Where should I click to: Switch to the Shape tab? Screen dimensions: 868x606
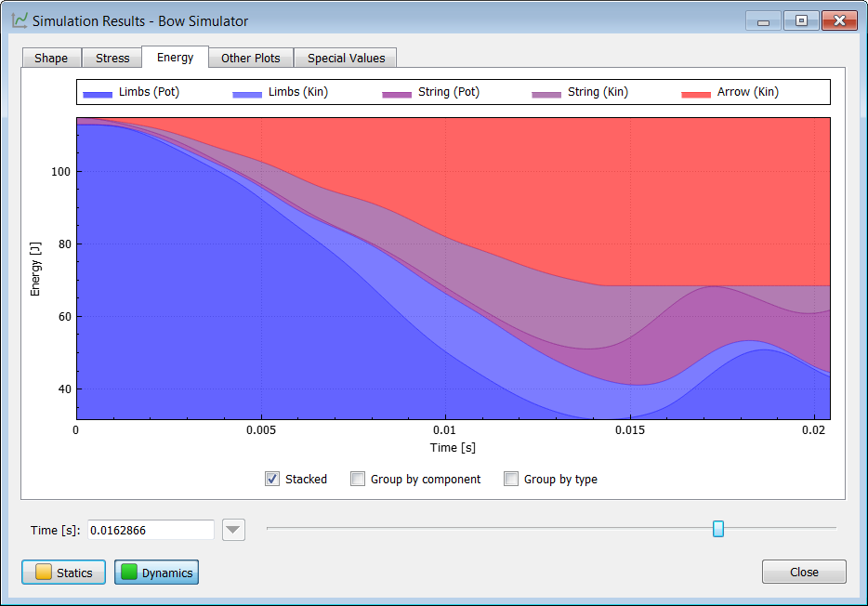click(51, 59)
